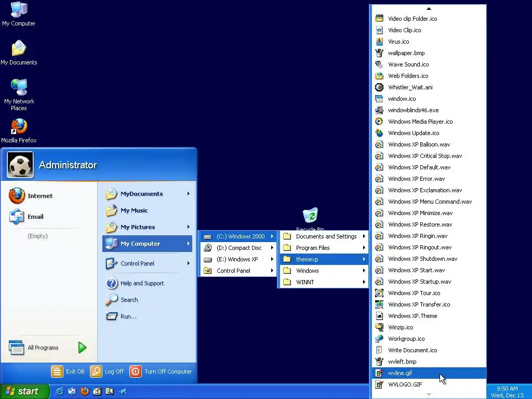
Task: Open Windows XP Tour.ico
Action: [x=429, y=293]
